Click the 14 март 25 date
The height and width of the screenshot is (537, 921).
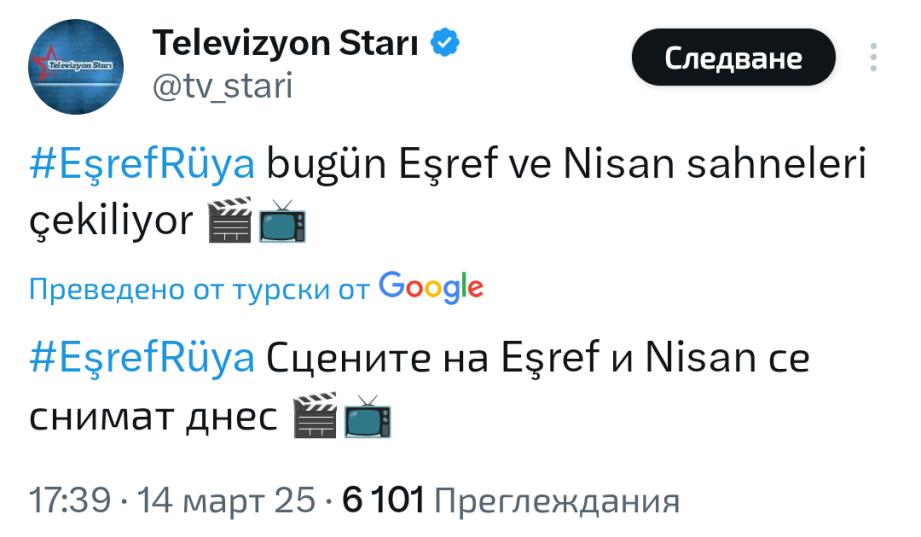point(226,499)
